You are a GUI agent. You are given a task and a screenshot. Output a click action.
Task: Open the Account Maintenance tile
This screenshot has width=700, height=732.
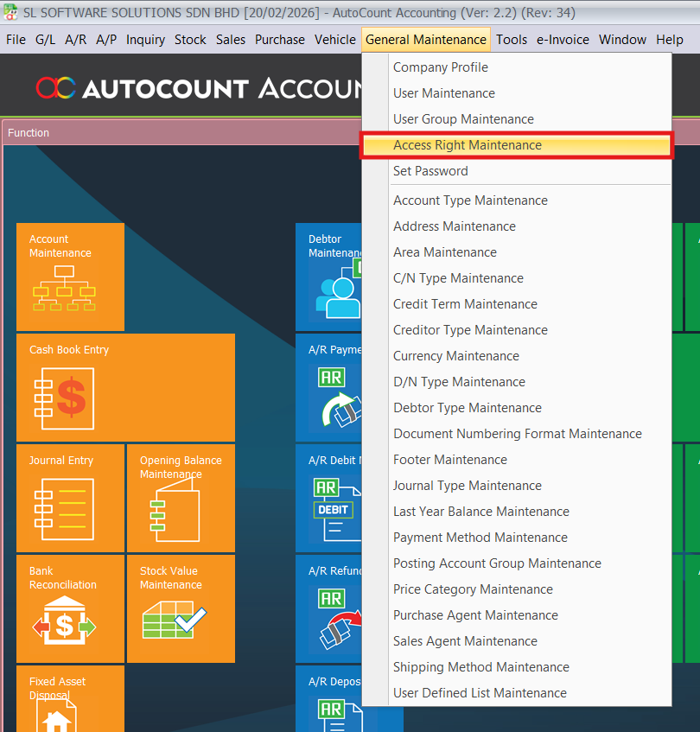coord(70,277)
